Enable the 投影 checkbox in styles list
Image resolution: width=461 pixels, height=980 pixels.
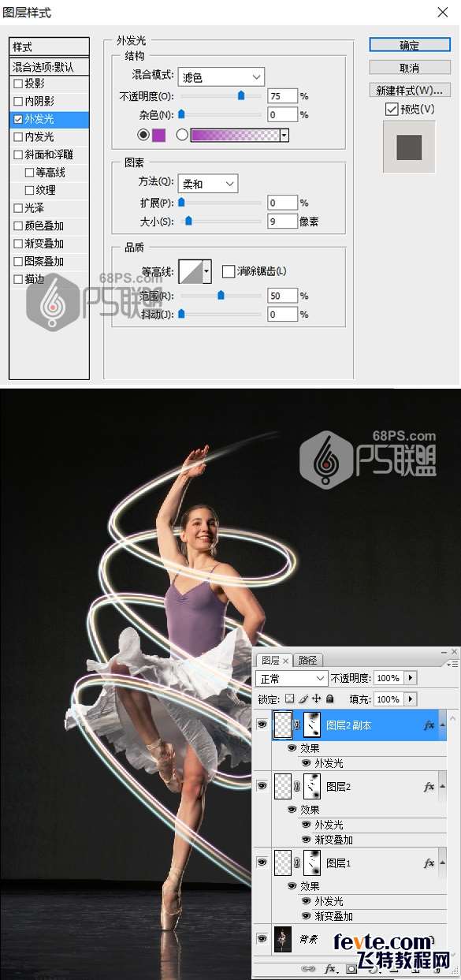18,83
